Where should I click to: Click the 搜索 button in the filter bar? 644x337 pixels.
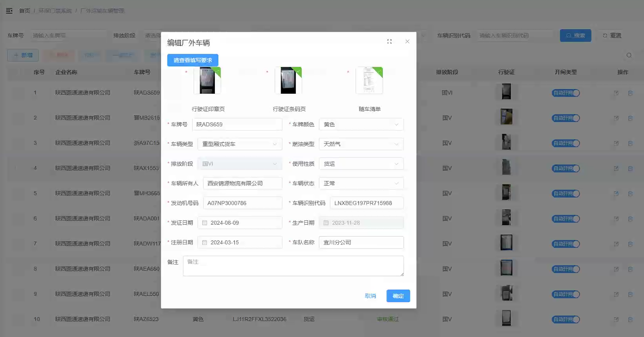[575, 36]
